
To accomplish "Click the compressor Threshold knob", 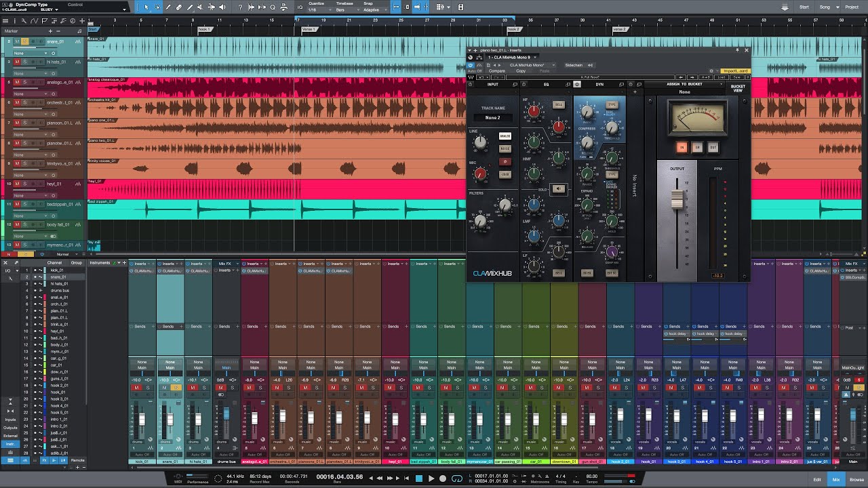I will point(612,127).
